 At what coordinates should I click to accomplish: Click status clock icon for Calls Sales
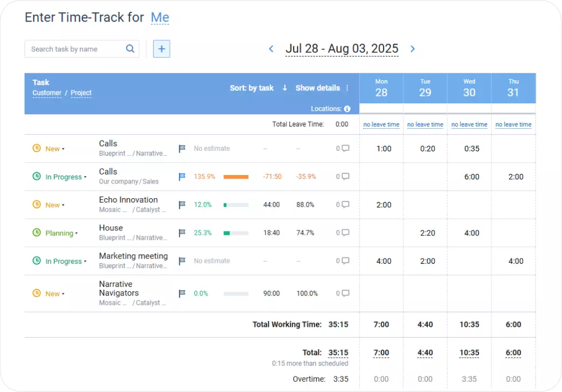click(x=37, y=176)
